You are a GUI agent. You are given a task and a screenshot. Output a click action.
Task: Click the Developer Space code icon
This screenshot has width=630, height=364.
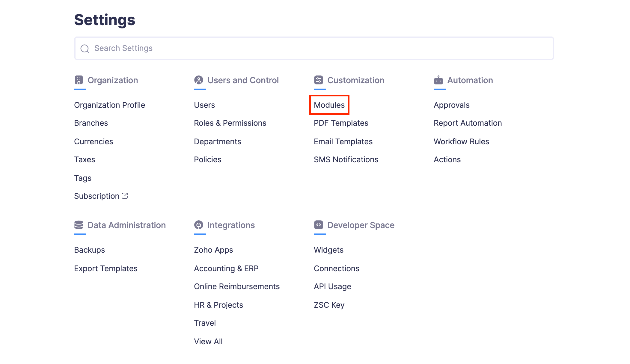(318, 225)
